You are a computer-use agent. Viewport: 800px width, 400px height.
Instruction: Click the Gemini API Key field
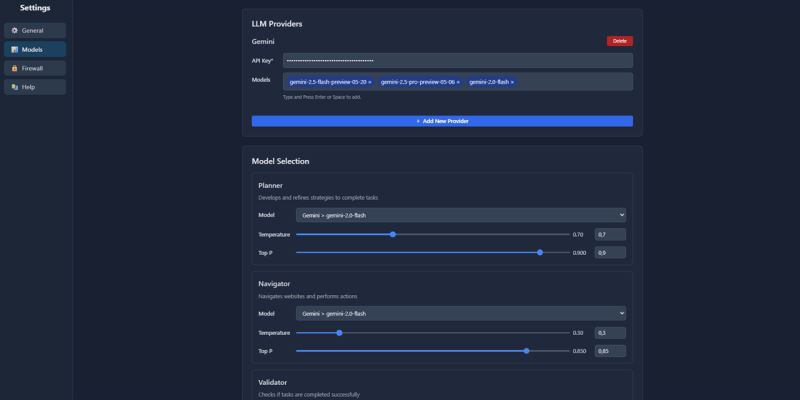point(457,60)
